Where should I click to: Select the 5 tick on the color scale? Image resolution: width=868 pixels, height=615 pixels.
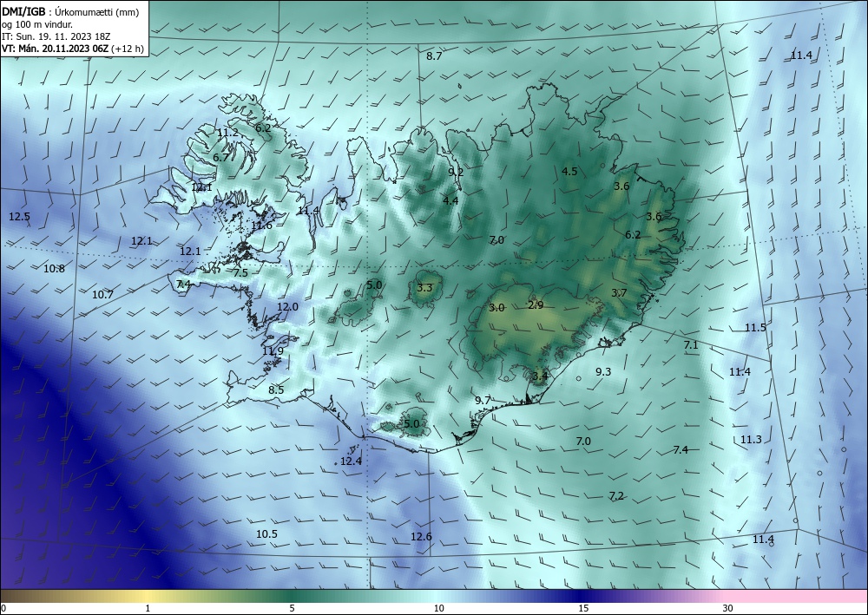(x=292, y=608)
